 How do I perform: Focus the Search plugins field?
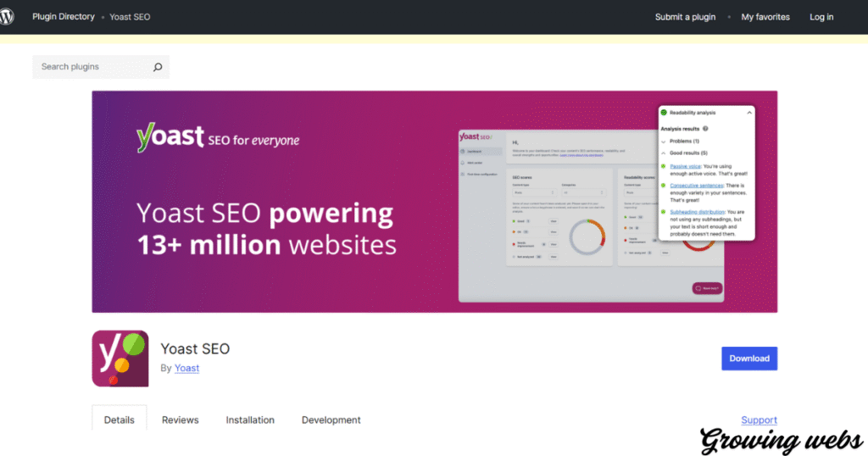(x=101, y=67)
